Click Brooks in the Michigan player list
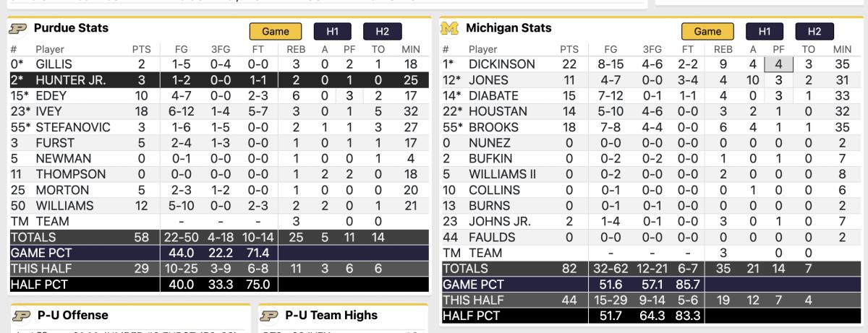Image resolution: width=868 pixels, height=333 pixels. [x=494, y=128]
